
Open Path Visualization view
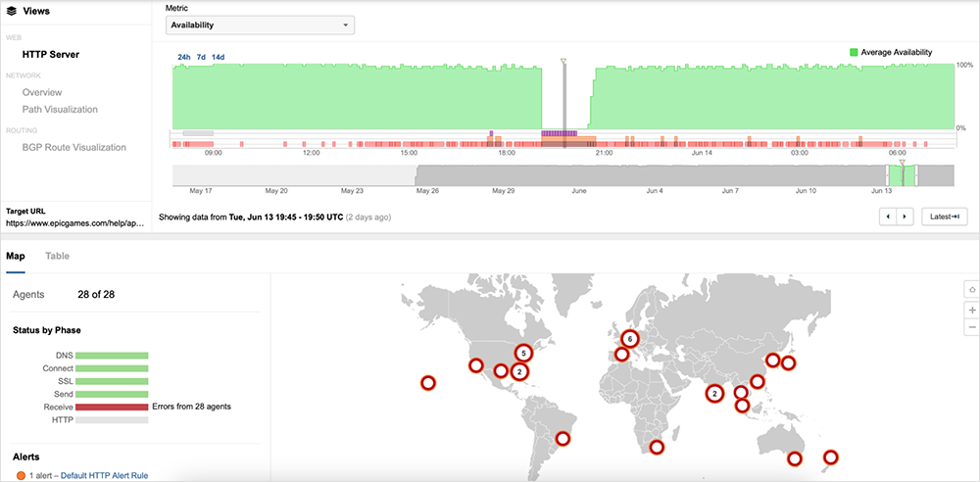60,110
